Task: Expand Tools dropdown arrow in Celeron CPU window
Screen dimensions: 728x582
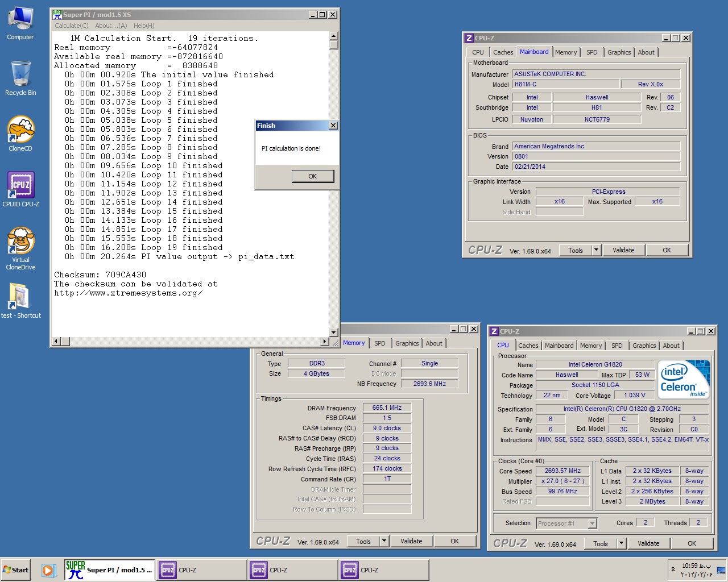Action: pos(621,543)
